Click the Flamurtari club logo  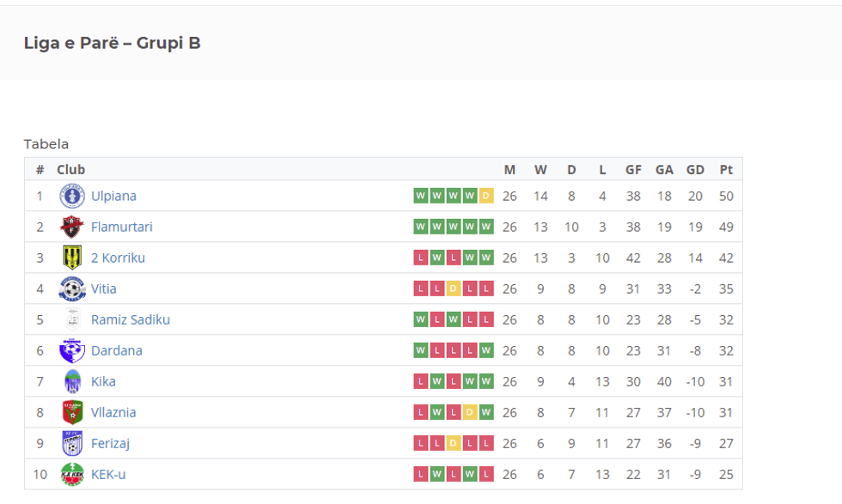pyautogui.click(x=72, y=227)
